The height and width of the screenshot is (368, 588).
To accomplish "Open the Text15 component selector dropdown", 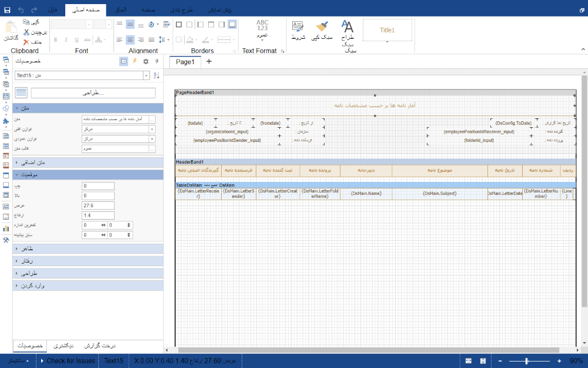I will click(x=146, y=75).
